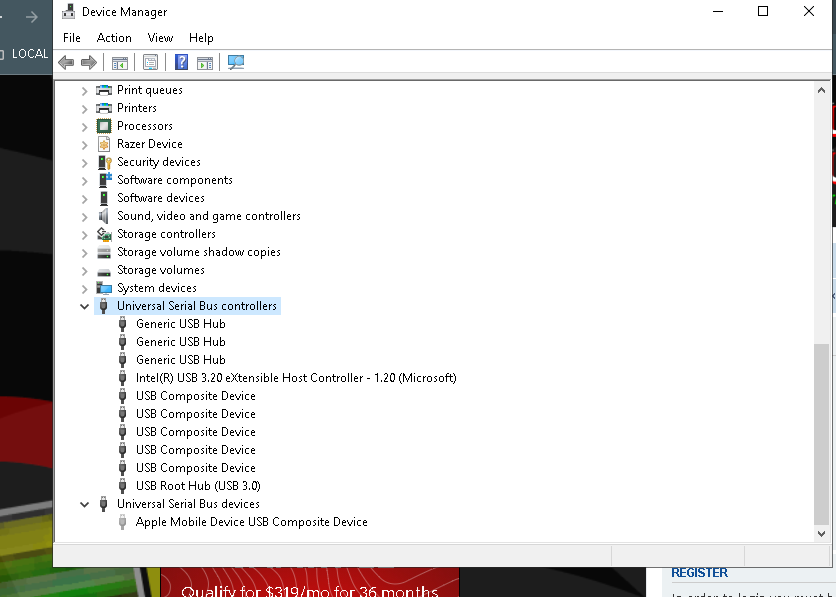Open the View menu
836x597 pixels.
[160, 38]
